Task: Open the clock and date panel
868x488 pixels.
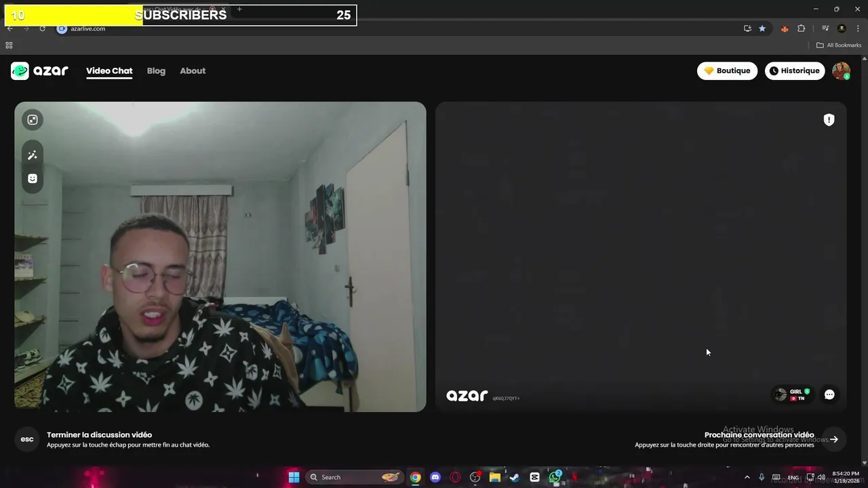Action: (x=847, y=477)
